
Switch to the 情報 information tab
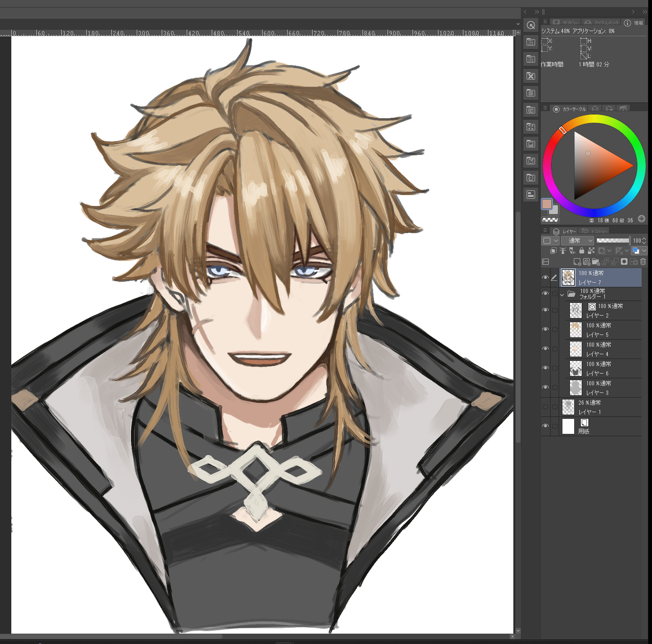[x=635, y=23]
